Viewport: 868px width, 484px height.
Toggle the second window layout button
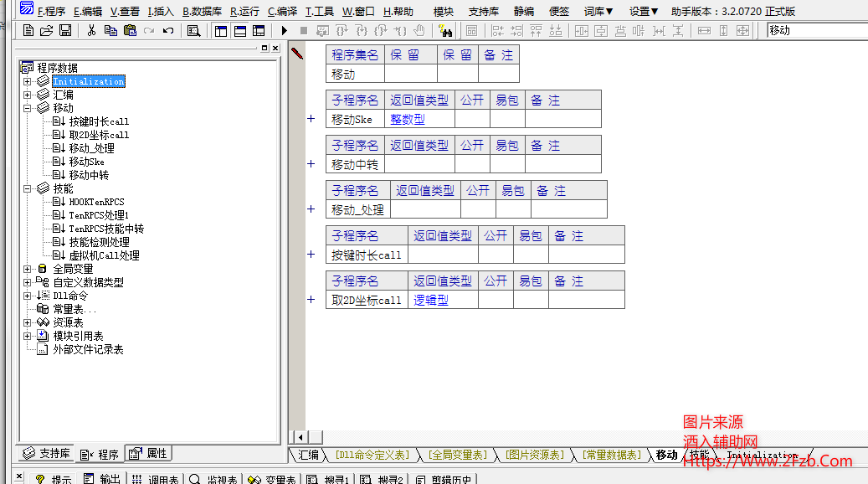240,31
